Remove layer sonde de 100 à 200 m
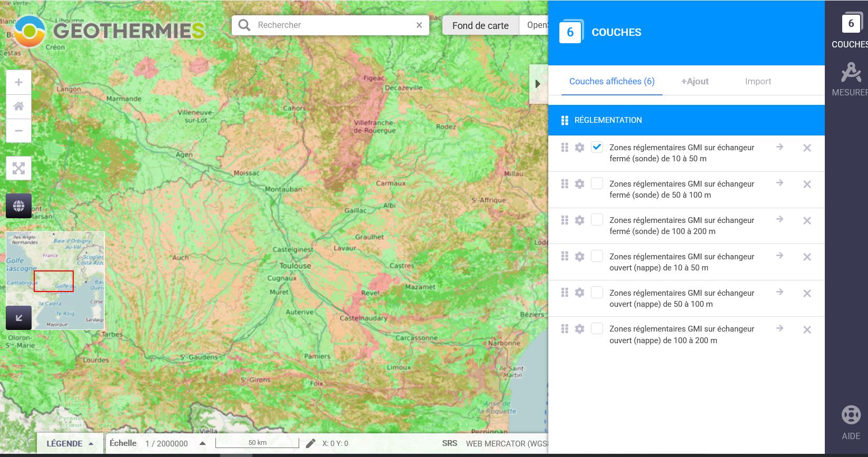Viewport: 868px width, 457px height. (x=807, y=221)
